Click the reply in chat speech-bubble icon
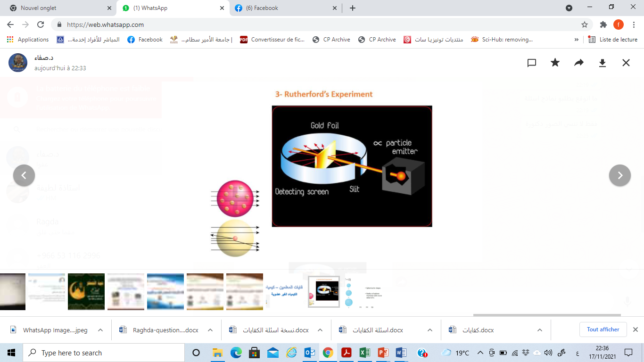This screenshot has height=362, width=644. tap(532, 63)
